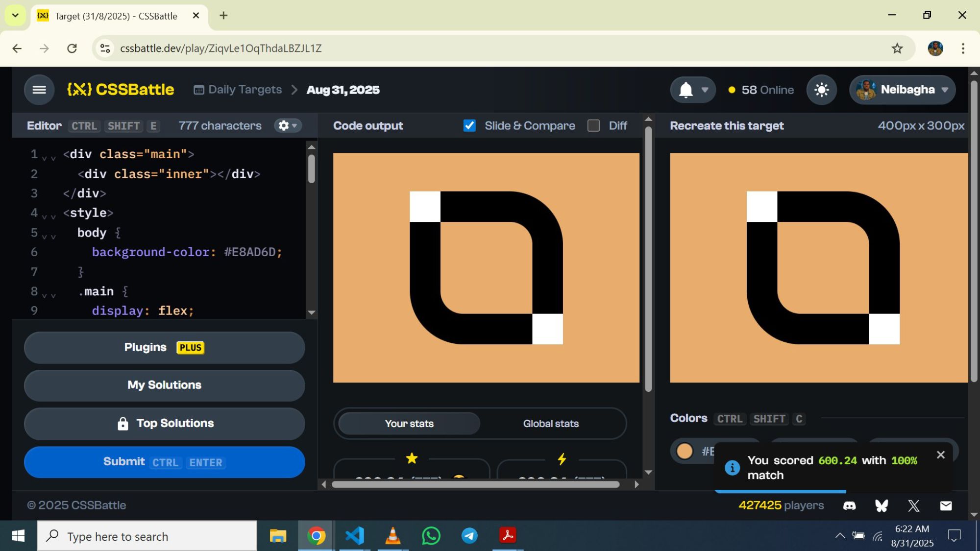Enable the Diff checkbox

593,126
